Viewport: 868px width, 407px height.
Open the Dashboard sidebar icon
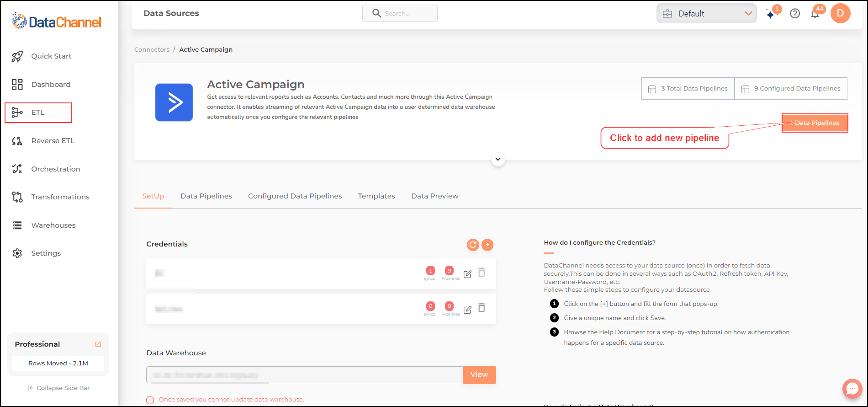coord(17,85)
